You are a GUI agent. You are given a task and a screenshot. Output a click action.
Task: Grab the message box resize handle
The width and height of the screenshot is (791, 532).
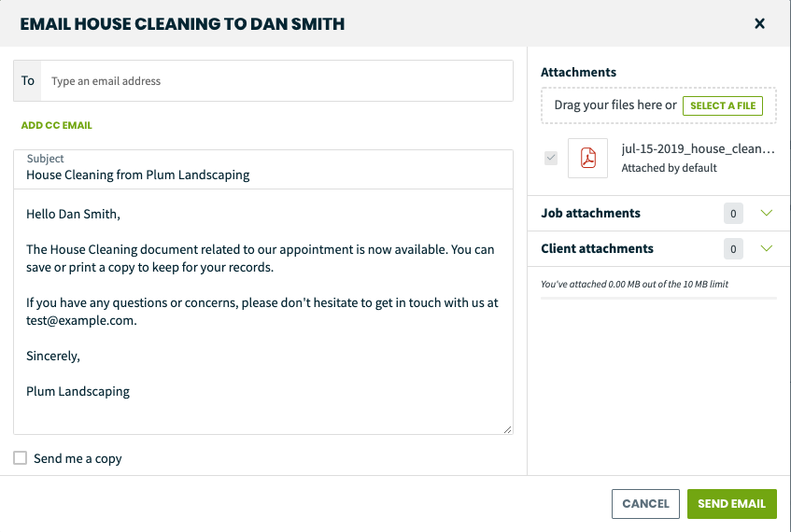click(x=507, y=429)
